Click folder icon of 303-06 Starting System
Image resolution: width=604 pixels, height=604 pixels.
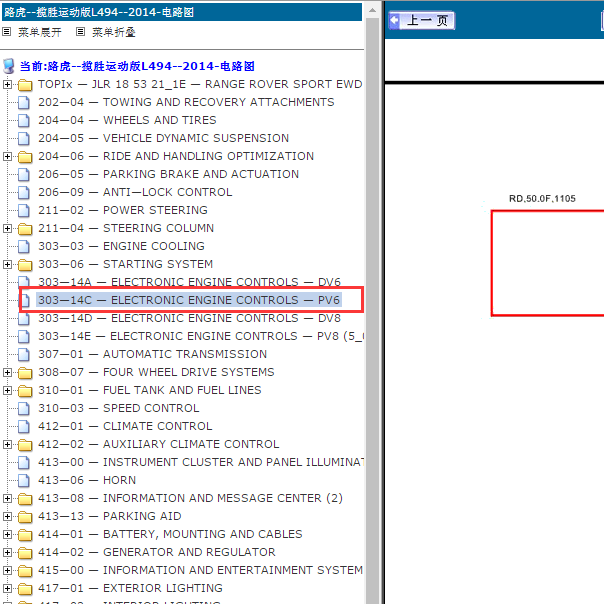click(25, 265)
